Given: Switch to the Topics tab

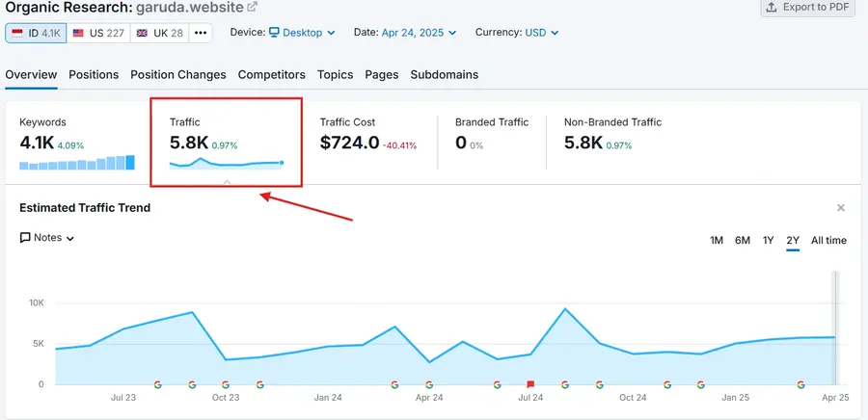Looking at the screenshot, I should tap(335, 74).
